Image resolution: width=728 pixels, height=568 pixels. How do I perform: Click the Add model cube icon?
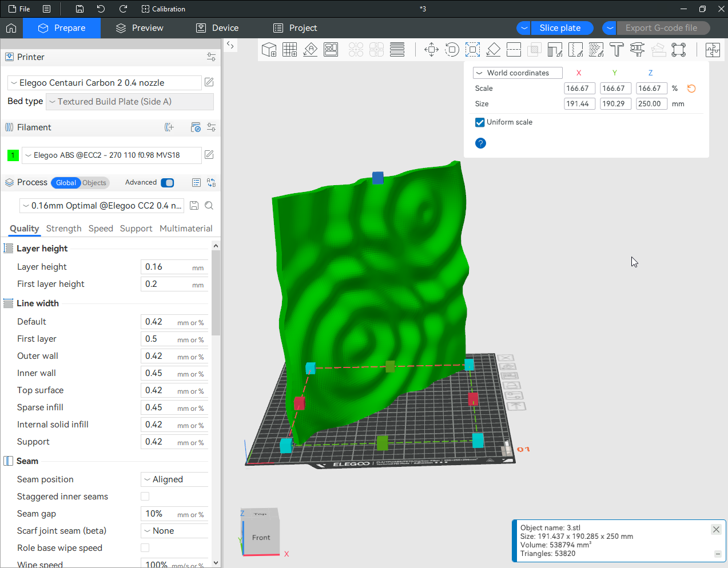click(269, 50)
